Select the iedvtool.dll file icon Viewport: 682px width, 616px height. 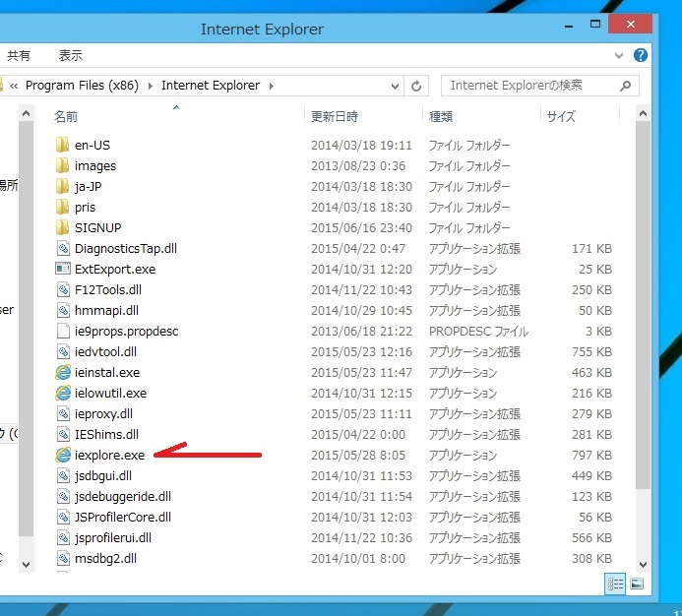click(x=63, y=351)
